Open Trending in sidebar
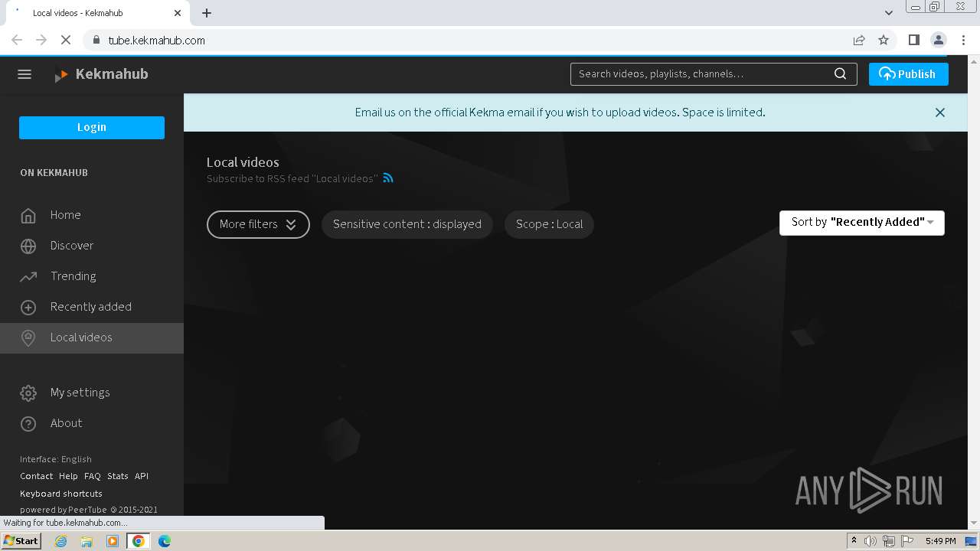Image resolution: width=980 pixels, height=551 pixels. coord(92,276)
